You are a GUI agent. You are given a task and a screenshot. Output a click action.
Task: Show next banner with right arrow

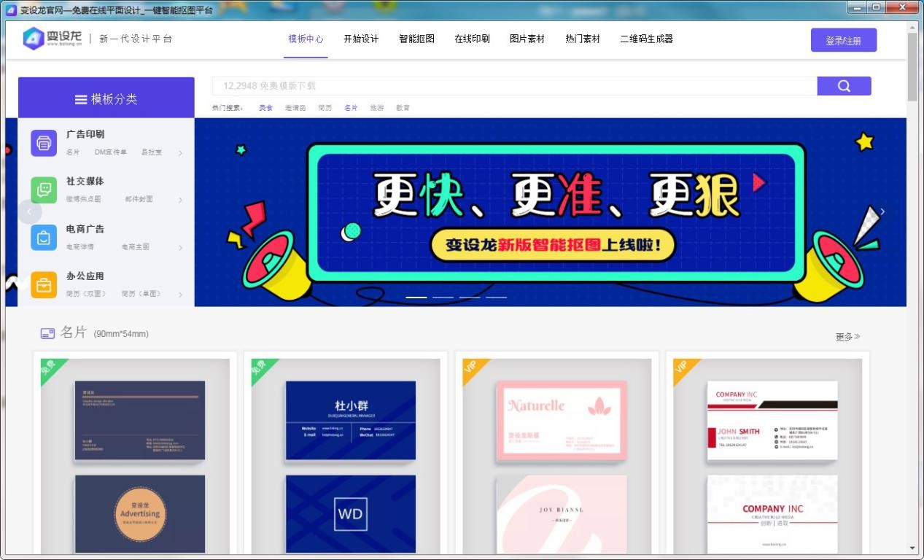[882, 211]
